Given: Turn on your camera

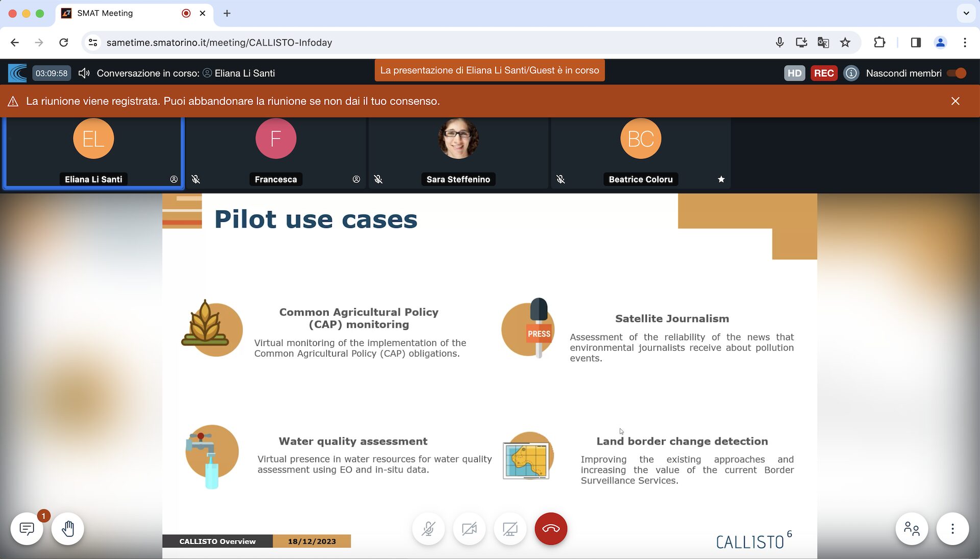Looking at the screenshot, I should (x=469, y=529).
